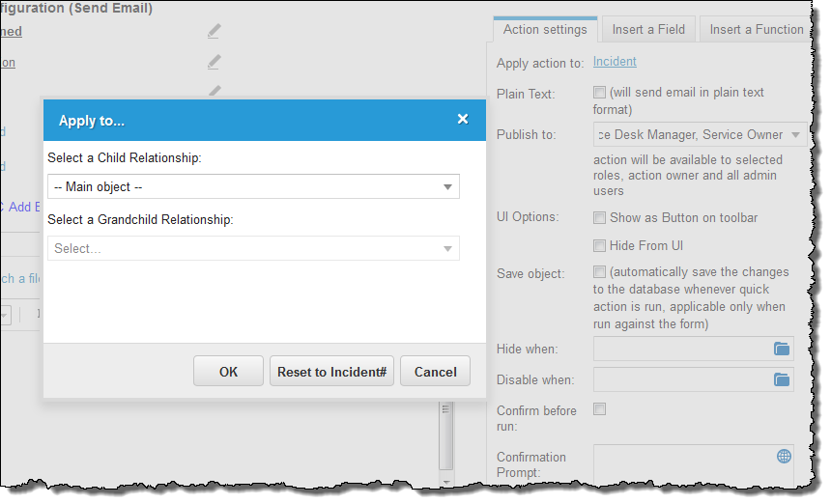Switch to the Insert a Field tab
Image resolution: width=831 pixels, height=504 pixels.
[x=648, y=30]
